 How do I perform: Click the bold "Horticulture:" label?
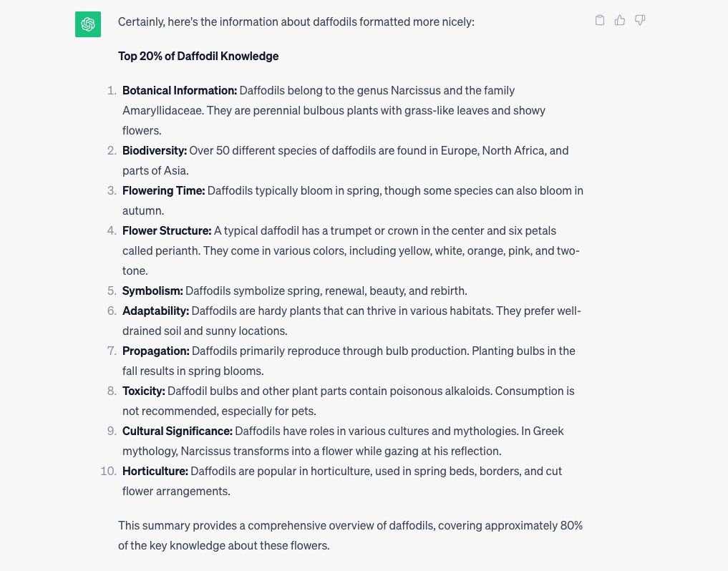[155, 471]
